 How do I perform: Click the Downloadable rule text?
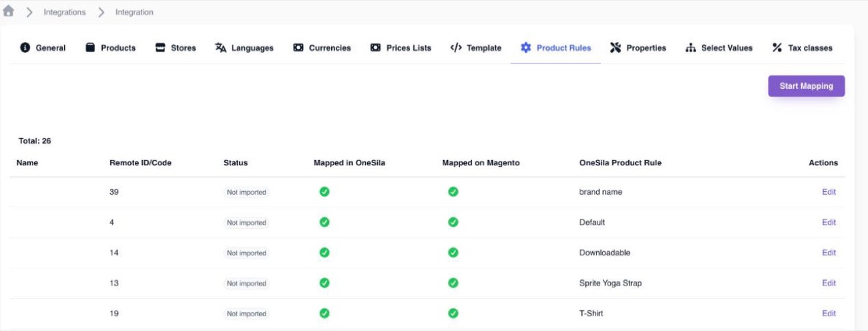tap(605, 253)
